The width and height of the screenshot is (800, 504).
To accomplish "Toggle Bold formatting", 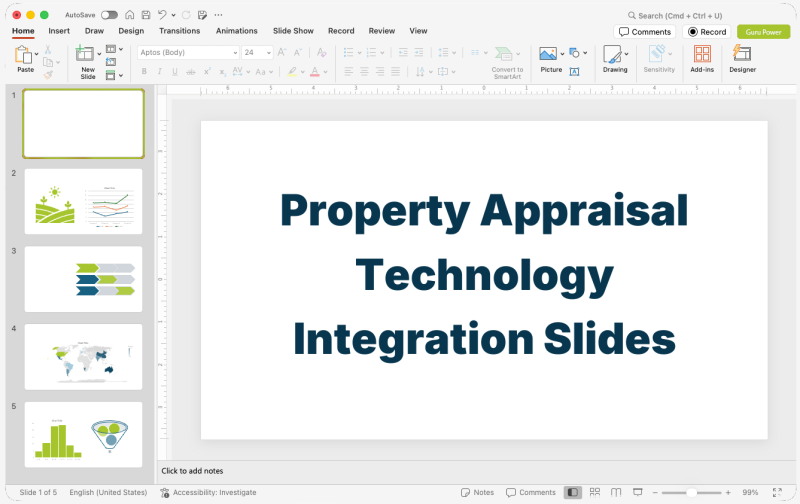I will click(144, 72).
